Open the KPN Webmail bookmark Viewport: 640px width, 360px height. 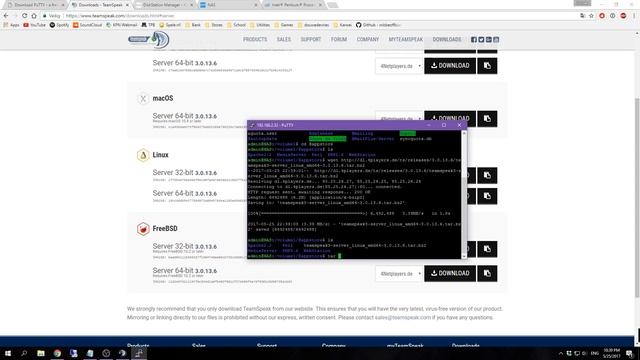(x=122, y=25)
